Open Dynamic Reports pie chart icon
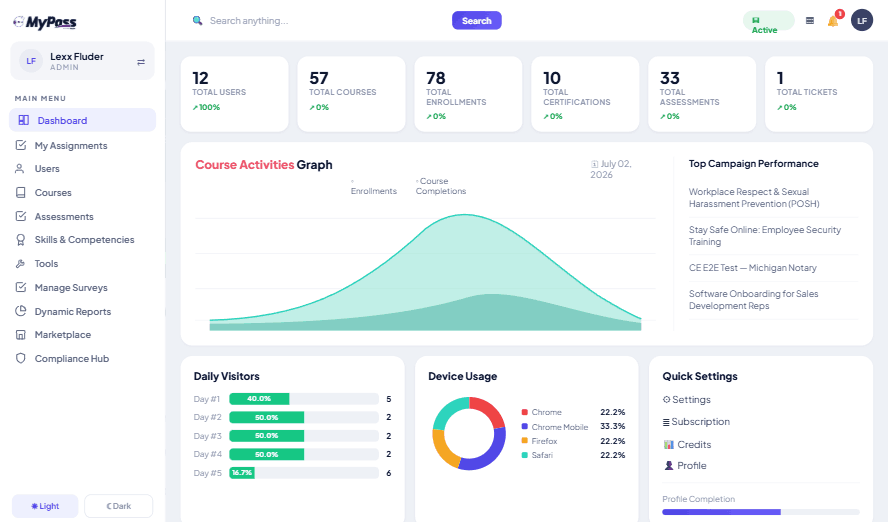 pos(21,311)
